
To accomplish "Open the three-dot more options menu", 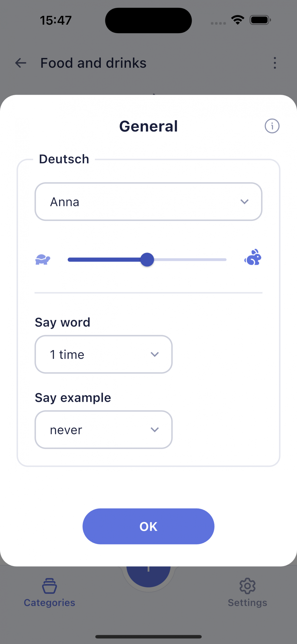I will 275,63.
